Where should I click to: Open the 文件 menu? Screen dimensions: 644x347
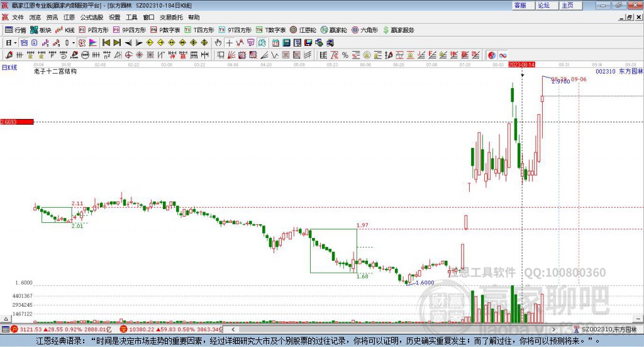pos(18,17)
